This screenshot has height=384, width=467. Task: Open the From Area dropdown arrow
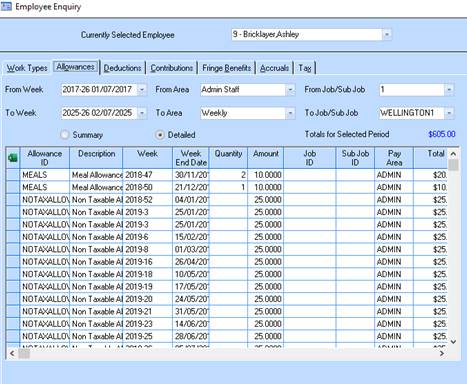[x=290, y=90]
